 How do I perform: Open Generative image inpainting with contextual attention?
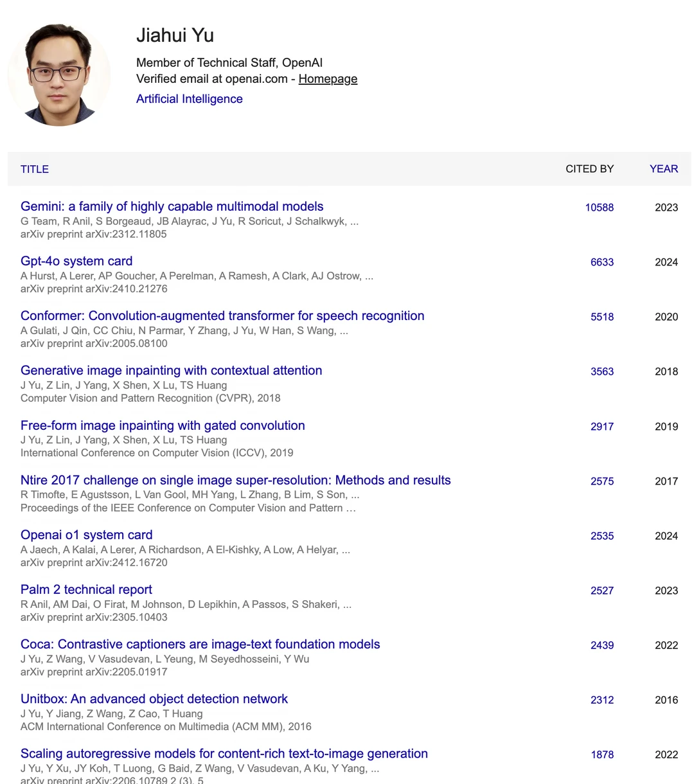[171, 370]
